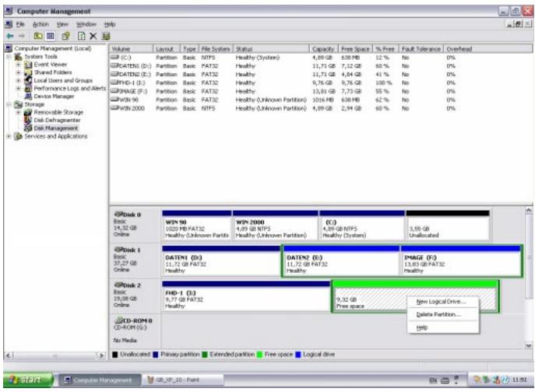Select the 3,55 GB Unallocated region
This screenshot has height=392, width=535.
pyautogui.click(x=448, y=226)
